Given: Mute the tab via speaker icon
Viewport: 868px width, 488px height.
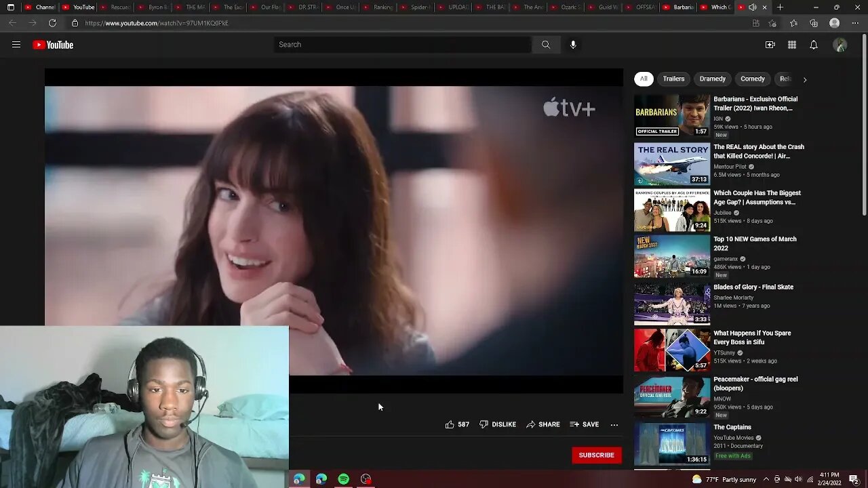Looking at the screenshot, I should [753, 7].
